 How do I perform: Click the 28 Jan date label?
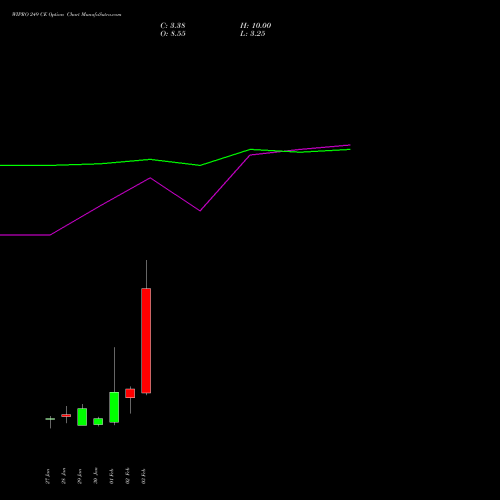point(64,476)
